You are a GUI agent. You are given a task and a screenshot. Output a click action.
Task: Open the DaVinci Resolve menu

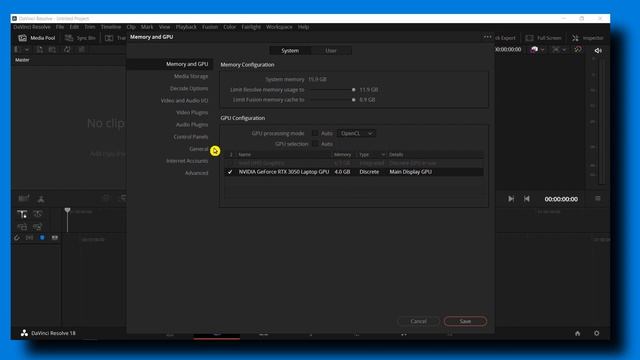pyautogui.click(x=32, y=27)
